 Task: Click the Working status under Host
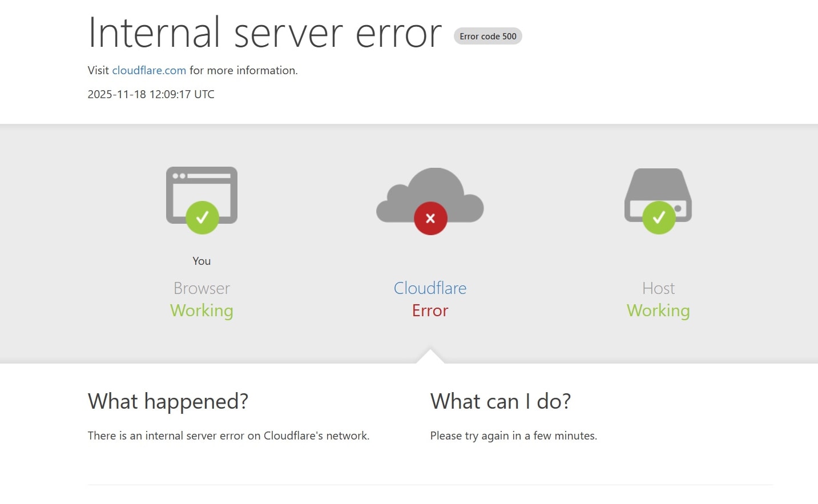click(658, 311)
